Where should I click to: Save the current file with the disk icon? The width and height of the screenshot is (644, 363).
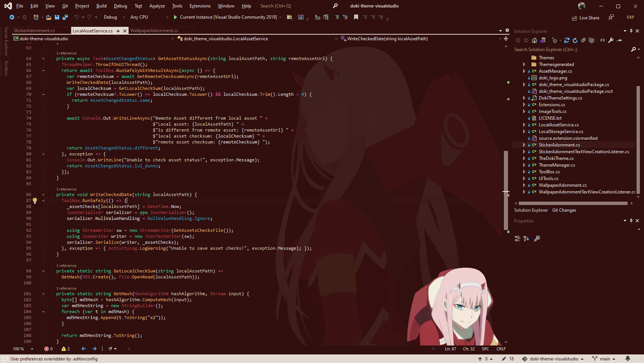57,17
